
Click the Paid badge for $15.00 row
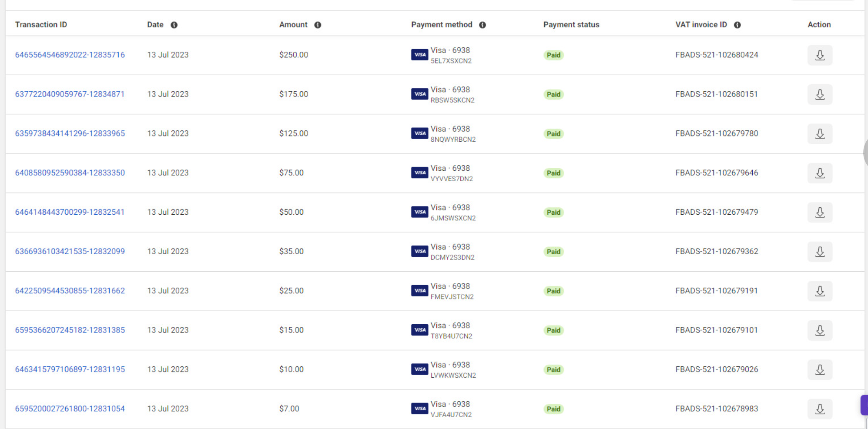[x=553, y=330]
